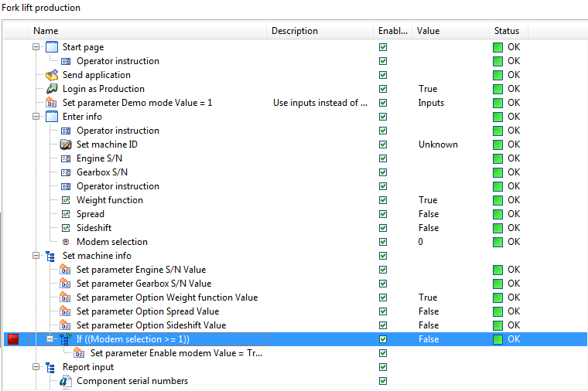Click the Send application icon
The height and width of the screenshot is (391, 588).
pyautogui.click(x=52, y=75)
